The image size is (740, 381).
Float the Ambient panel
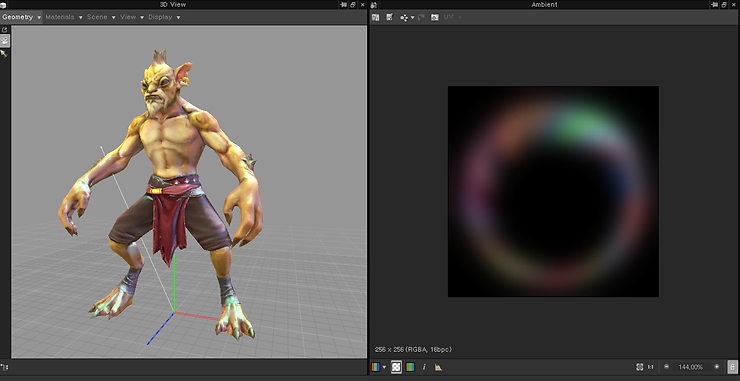pos(724,5)
